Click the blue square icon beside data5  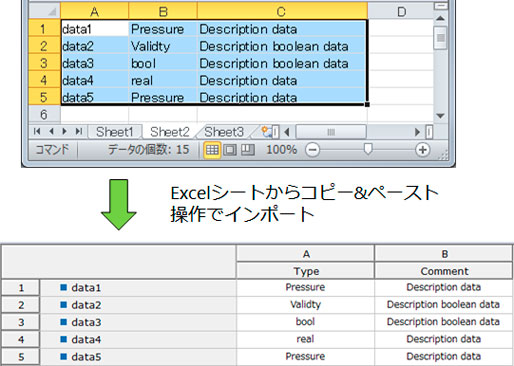coord(63,357)
